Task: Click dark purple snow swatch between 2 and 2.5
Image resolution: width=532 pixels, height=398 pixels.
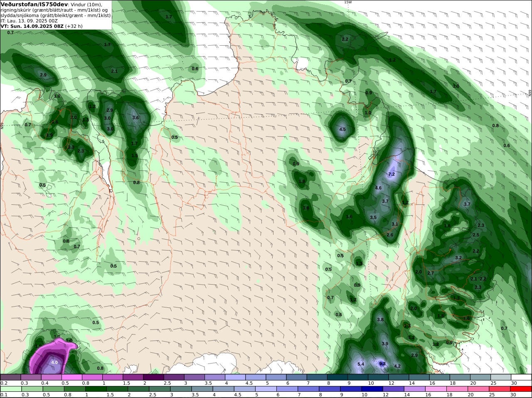Action: point(153,377)
